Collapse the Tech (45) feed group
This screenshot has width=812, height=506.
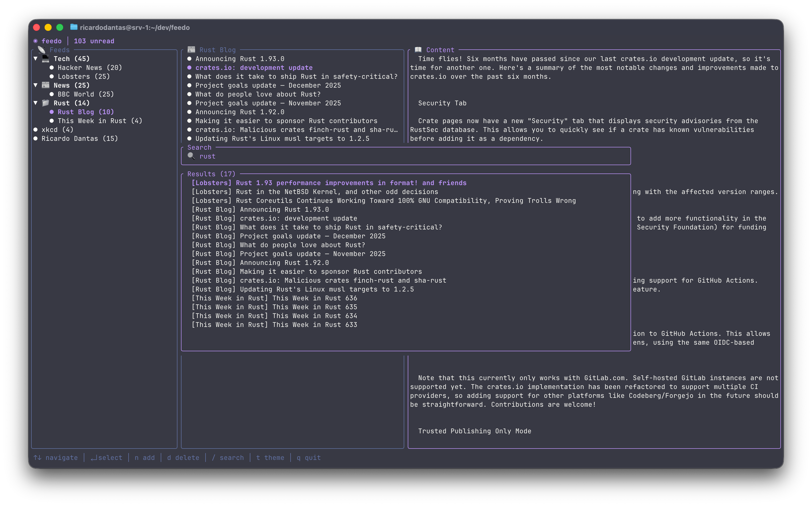tap(36, 58)
